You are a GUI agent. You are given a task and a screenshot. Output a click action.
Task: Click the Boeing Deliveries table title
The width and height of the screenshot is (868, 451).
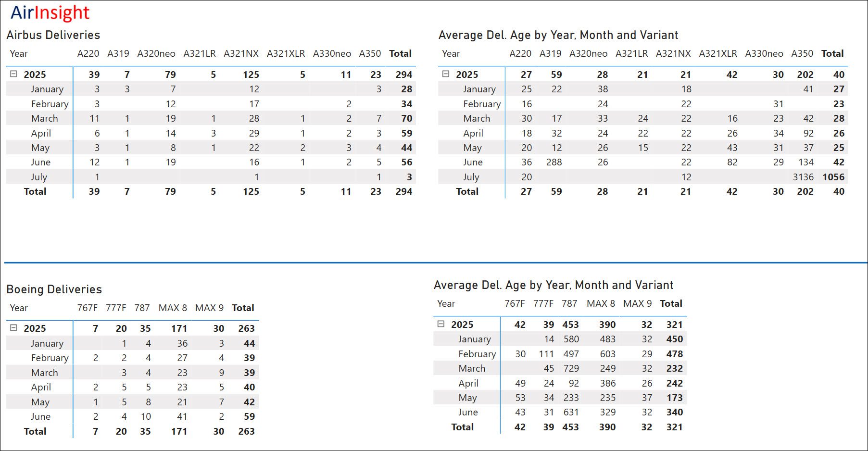[54, 289]
